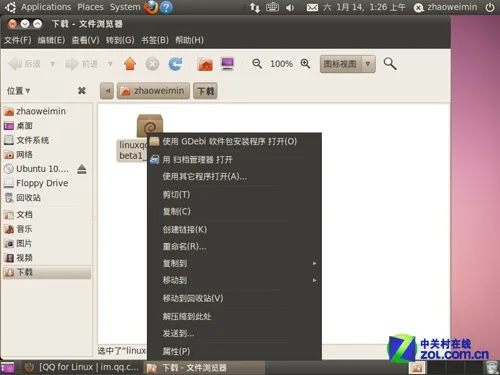The image size is (500, 375).
Task: Open the zhaoweimin user menu in panel
Action: 445,7
